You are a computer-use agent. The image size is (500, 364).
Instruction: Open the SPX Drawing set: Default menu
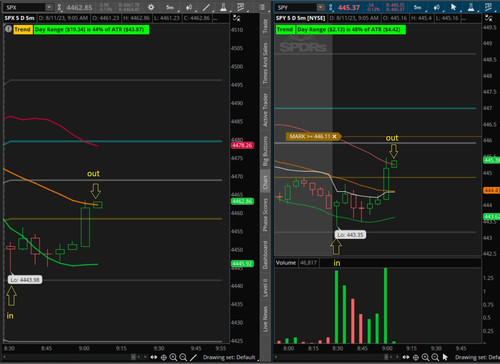(229, 357)
